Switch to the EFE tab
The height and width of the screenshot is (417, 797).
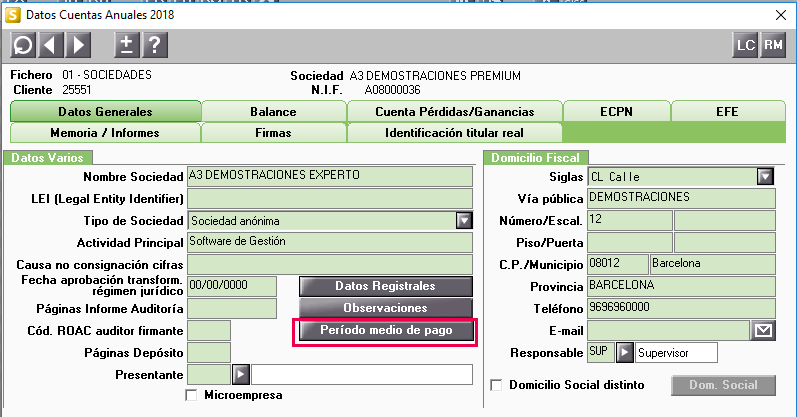click(727, 111)
